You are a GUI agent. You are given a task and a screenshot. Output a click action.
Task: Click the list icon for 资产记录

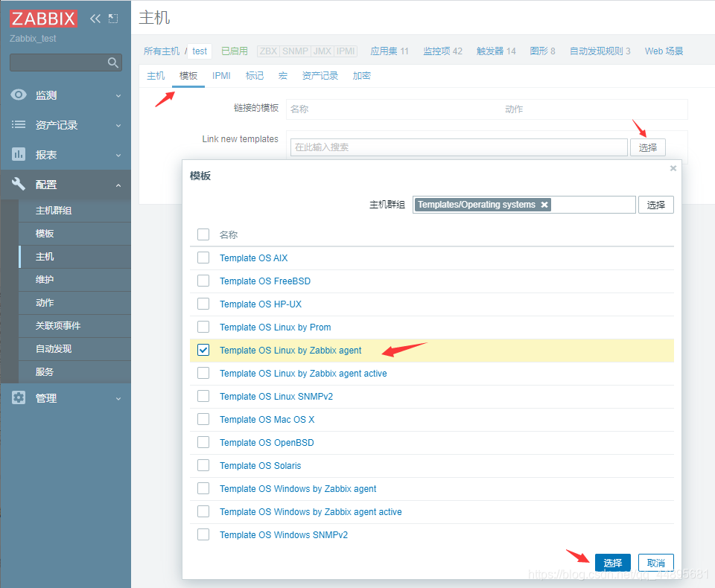pyautogui.click(x=18, y=124)
